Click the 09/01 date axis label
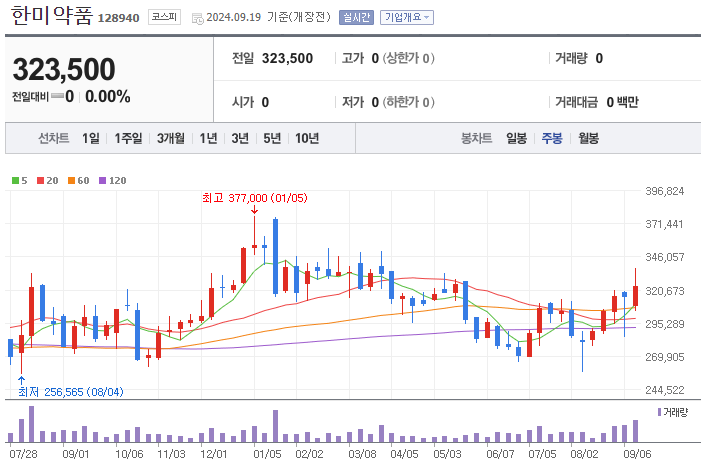 click(x=76, y=454)
